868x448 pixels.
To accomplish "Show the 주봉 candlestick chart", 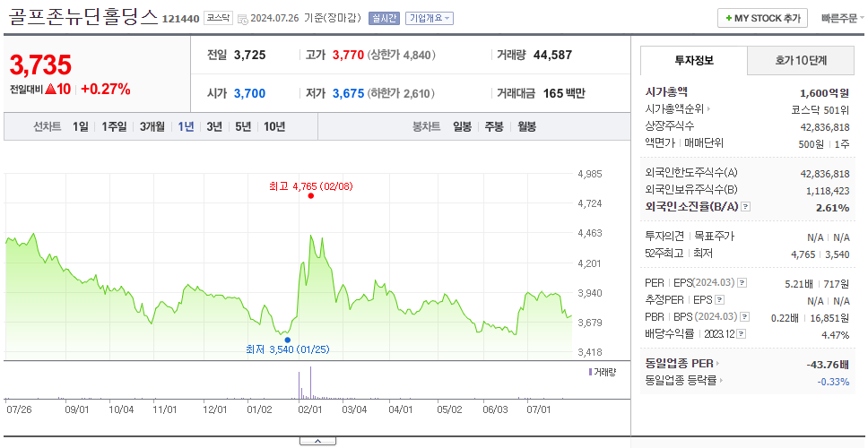I will tap(494, 126).
